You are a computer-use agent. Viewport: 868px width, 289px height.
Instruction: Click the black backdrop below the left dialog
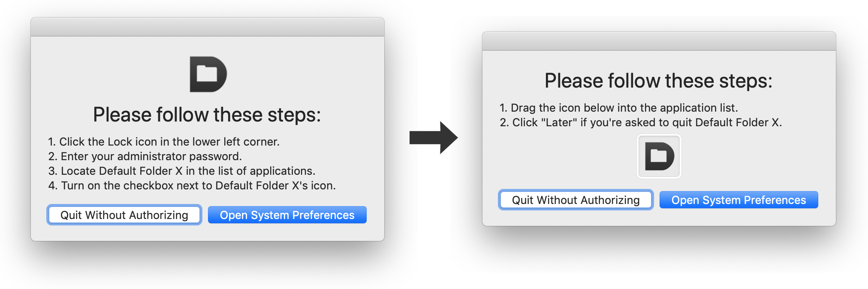[x=208, y=265]
